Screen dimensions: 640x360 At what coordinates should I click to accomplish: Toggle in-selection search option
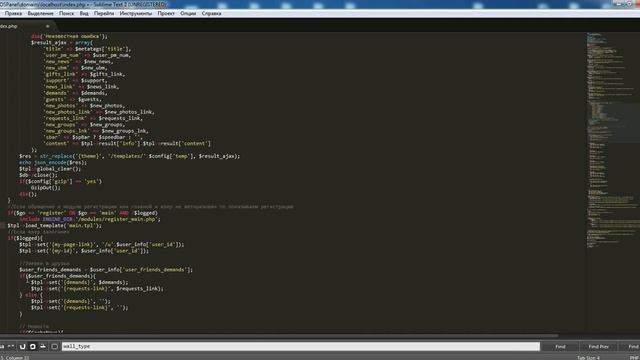43,347
